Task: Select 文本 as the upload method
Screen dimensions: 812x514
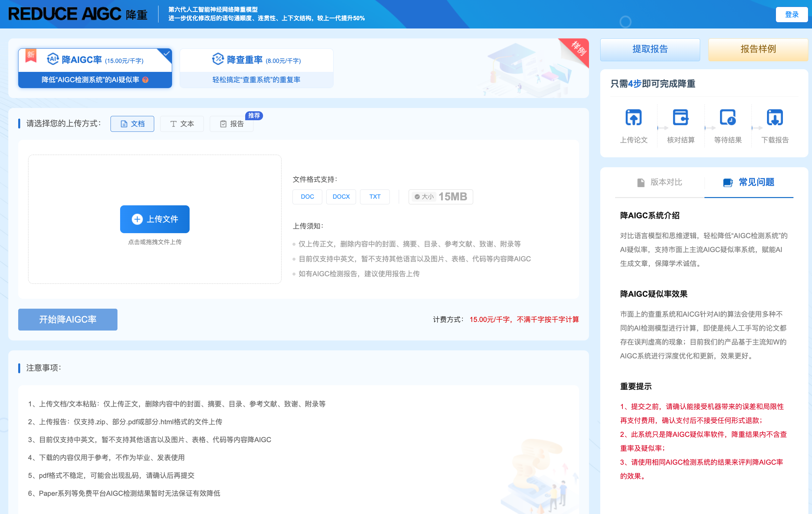Action: (182, 124)
